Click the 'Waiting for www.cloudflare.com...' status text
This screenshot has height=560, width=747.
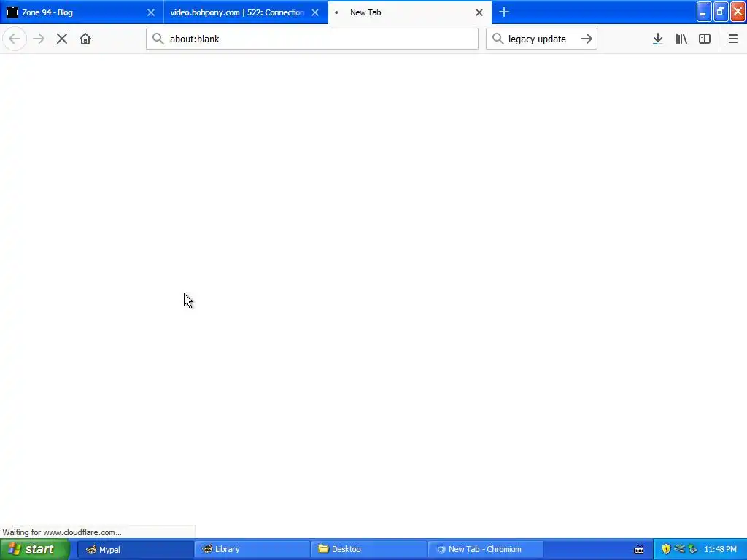(62, 532)
